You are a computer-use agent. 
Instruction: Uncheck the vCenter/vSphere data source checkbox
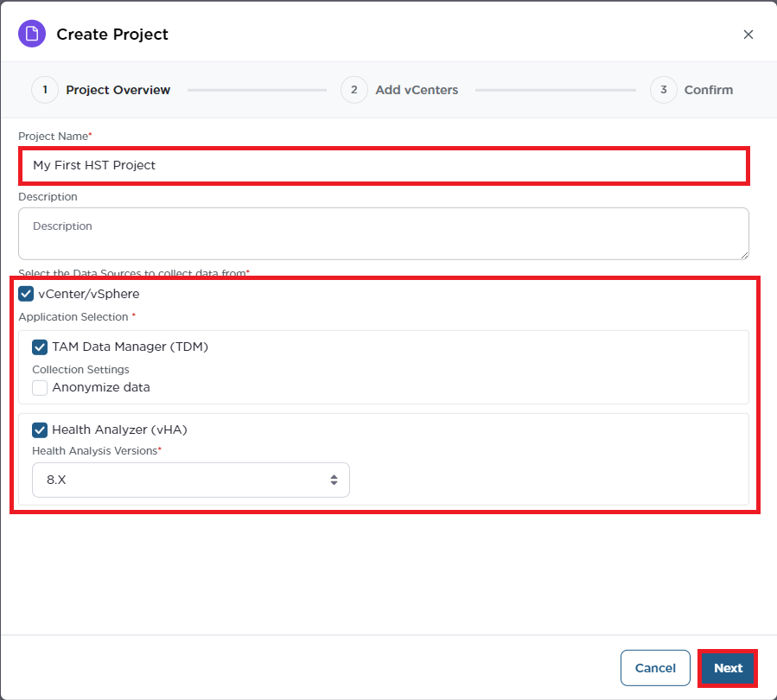pyautogui.click(x=27, y=294)
